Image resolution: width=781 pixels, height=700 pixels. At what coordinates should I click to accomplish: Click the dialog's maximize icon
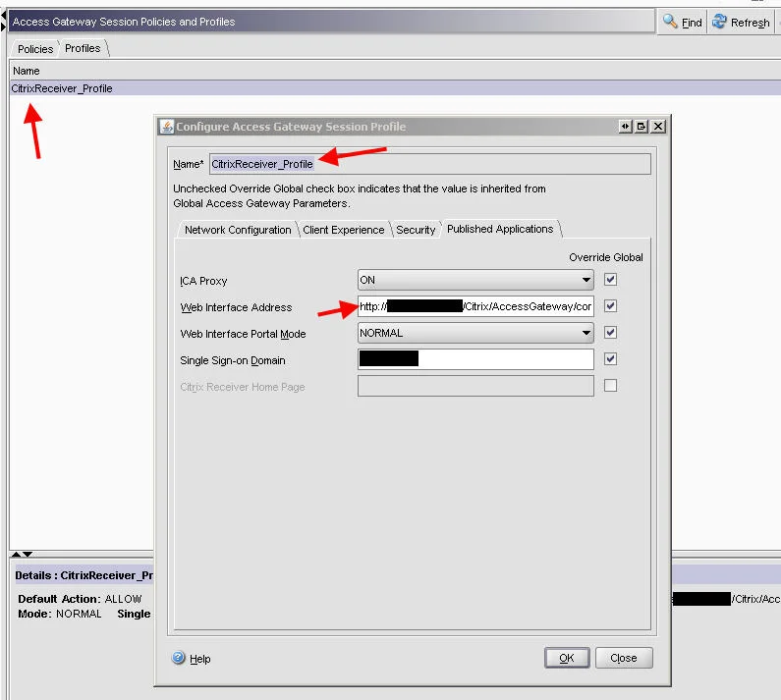[642, 127]
